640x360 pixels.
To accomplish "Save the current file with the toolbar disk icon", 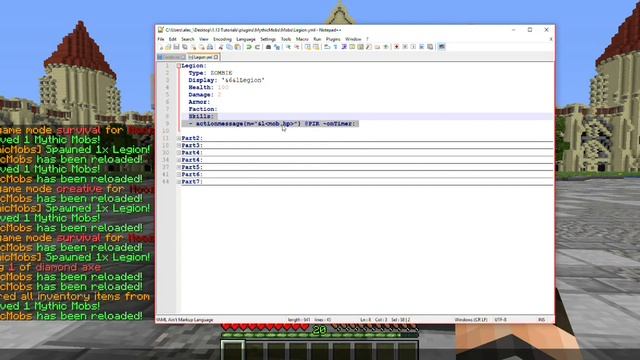I will coord(176,47).
